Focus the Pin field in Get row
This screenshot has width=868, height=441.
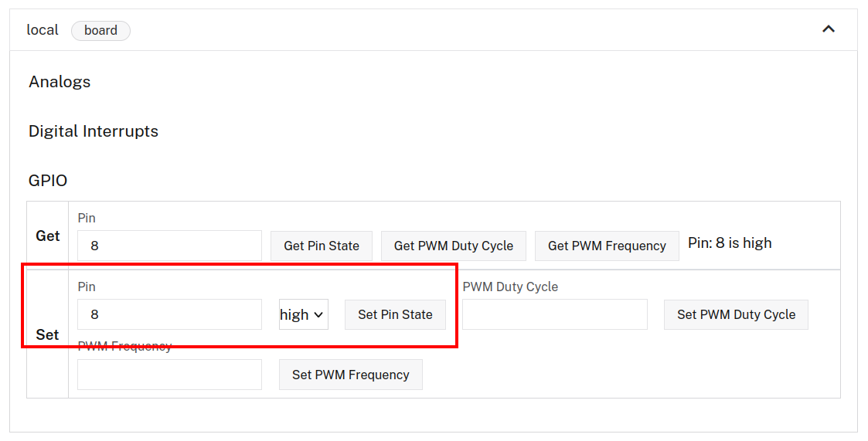coord(169,246)
